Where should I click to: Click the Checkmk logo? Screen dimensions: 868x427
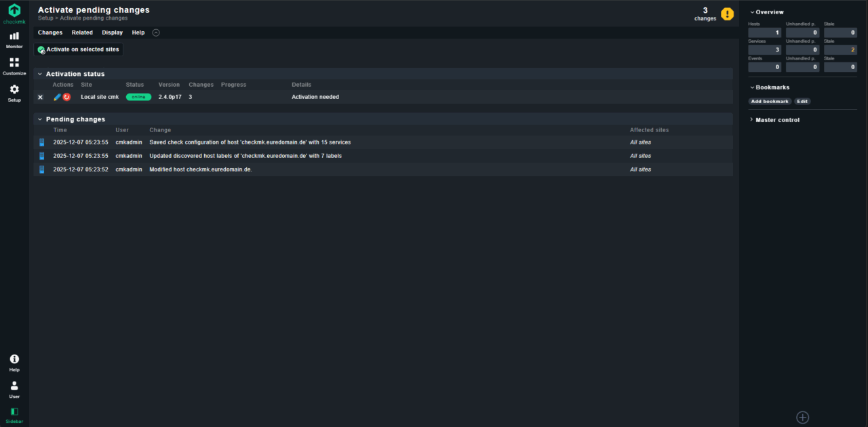(14, 13)
